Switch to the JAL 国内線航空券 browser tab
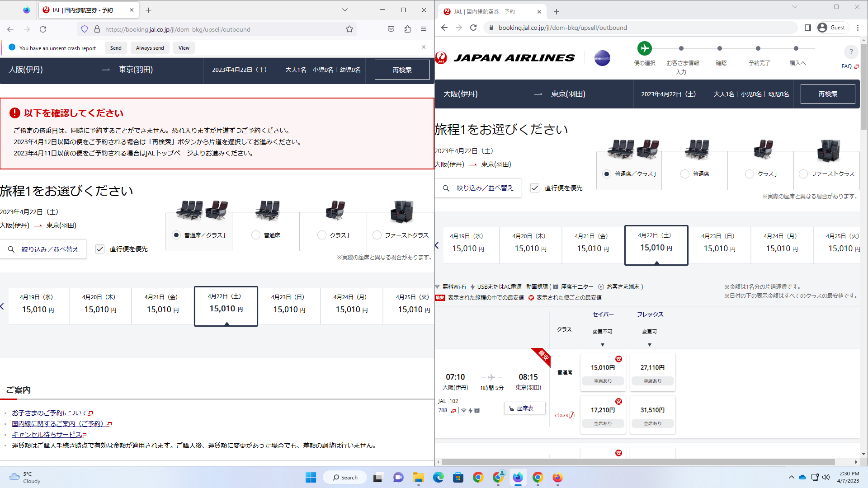The width and height of the screenshot is (868, 488). pos(81,10)
